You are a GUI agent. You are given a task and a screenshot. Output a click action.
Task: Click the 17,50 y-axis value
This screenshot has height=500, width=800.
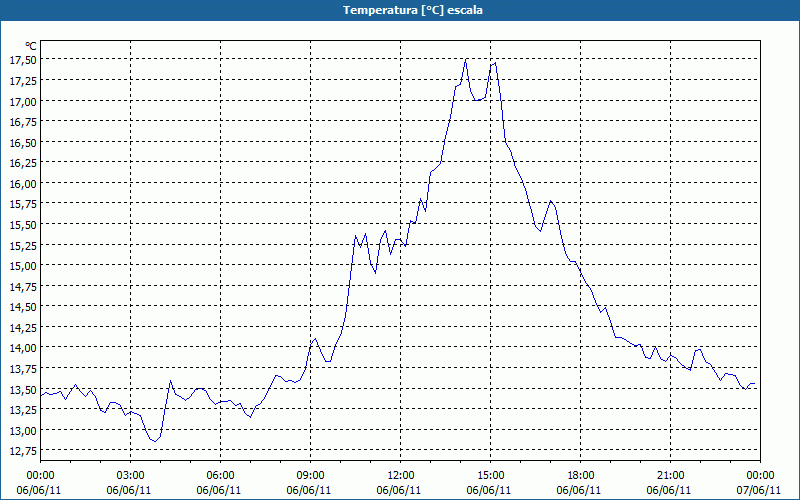(23, 60)
